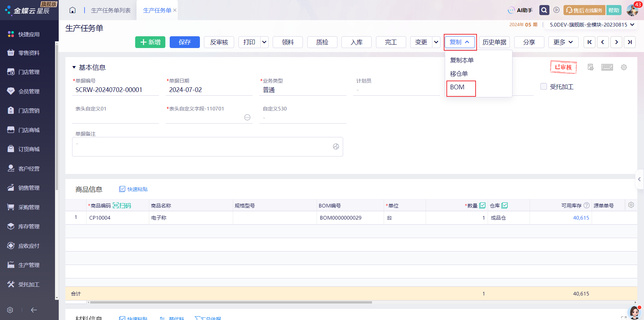This screenshot has height=320, width=644.
Task: Click the 入库 button
Action: tap(357, 42)
